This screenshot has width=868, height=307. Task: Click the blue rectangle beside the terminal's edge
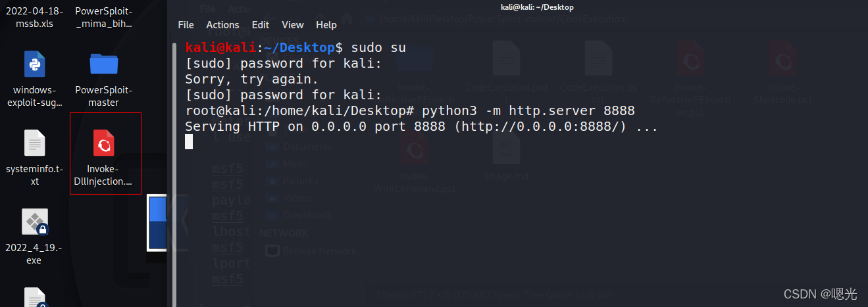pyautogui.click(x=156, y=222)
